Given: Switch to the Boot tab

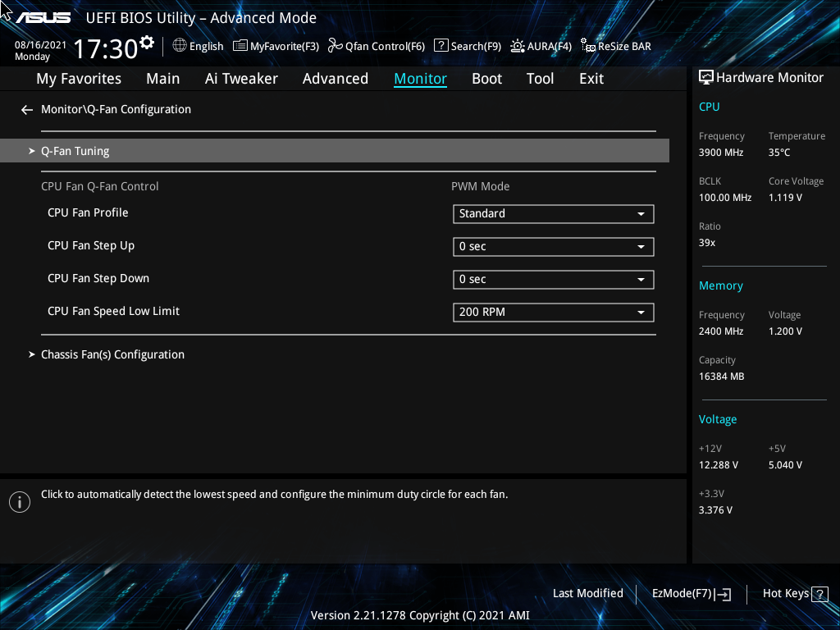Looking at the screenshot, I should pos(487,79).
